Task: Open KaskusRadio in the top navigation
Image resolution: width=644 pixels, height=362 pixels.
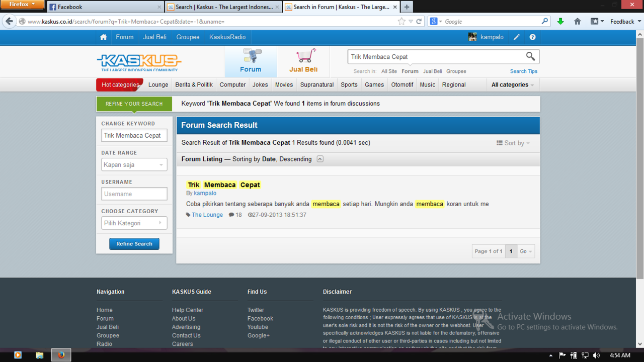Action: (227, 37)
